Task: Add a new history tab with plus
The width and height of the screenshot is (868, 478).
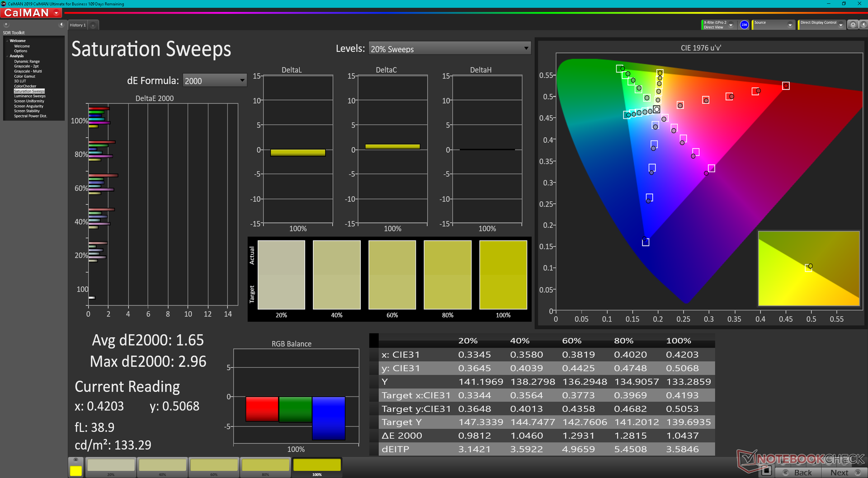Action: pyautogui.click(x=93, y=25)
